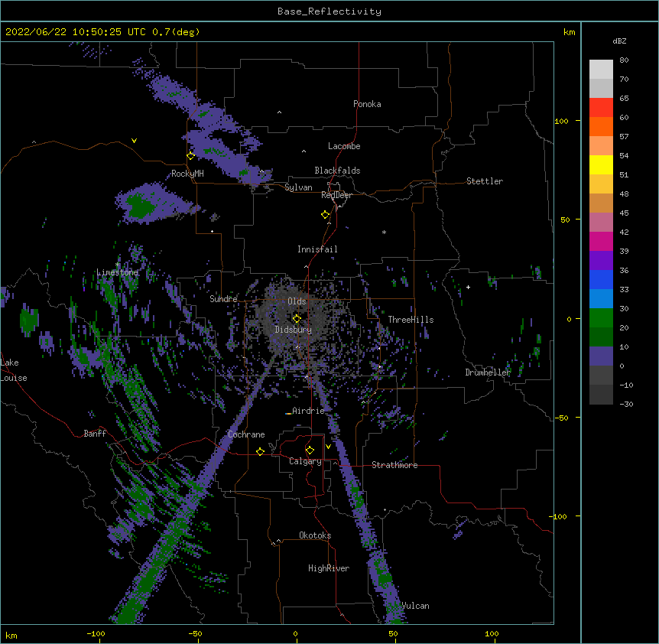Click the pink 45 dBZ legend swatch
Viewport: 659px width, 644px height.
coord(601,223)
